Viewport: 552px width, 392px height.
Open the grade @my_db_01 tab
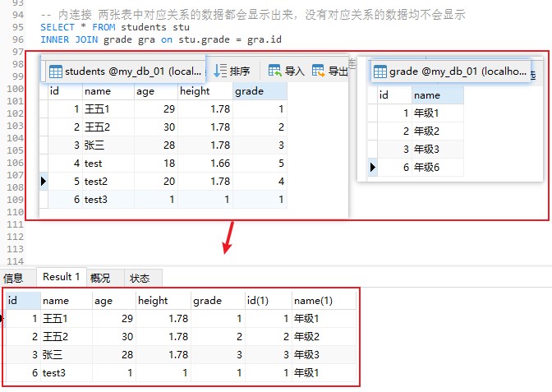point(449,71)
